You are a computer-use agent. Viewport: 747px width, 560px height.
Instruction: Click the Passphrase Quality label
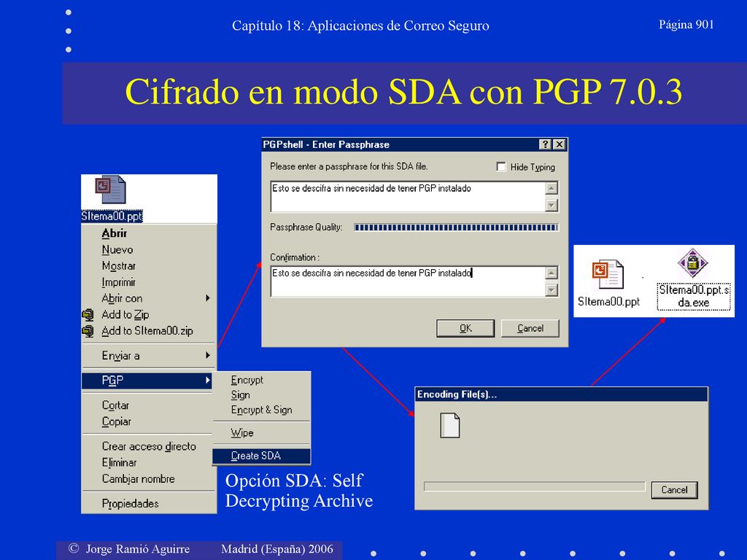(306, 227)
